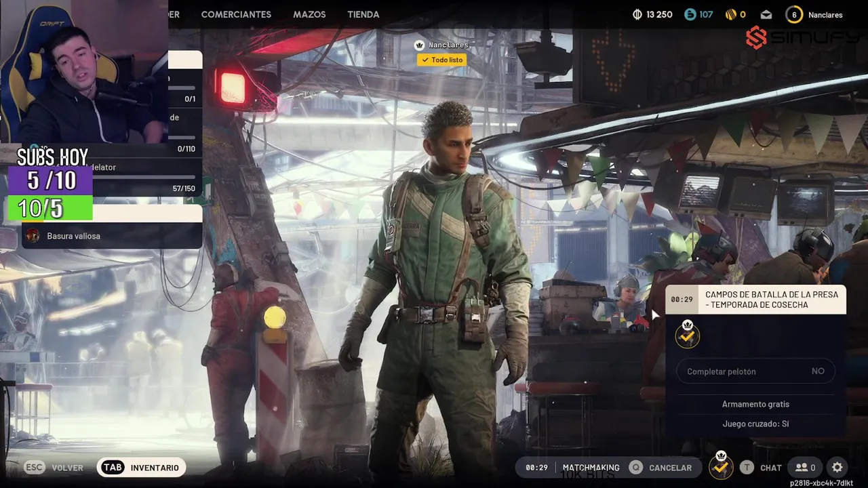Open the Comerciantes tab
The height and width of the screenshot is (488, 868).
point(236,15)
